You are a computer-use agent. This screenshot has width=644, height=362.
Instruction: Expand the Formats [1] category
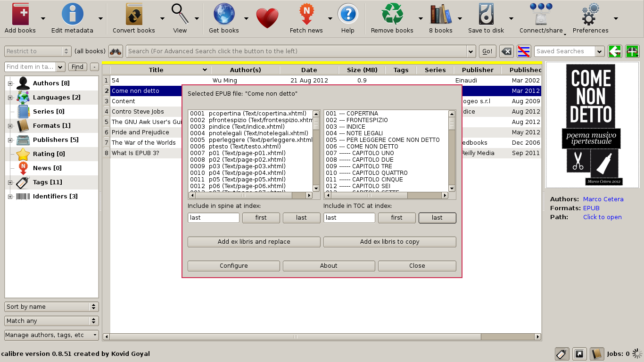click(x=10, y=126)
